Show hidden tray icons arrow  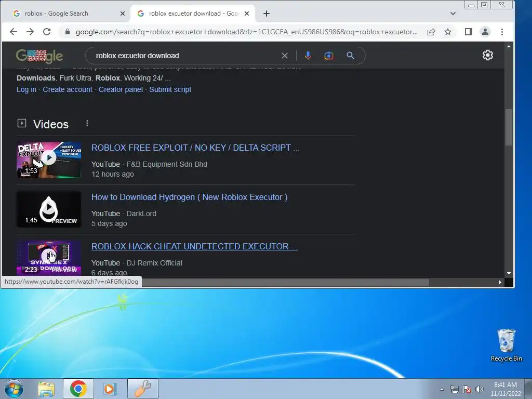click(442, 389)
